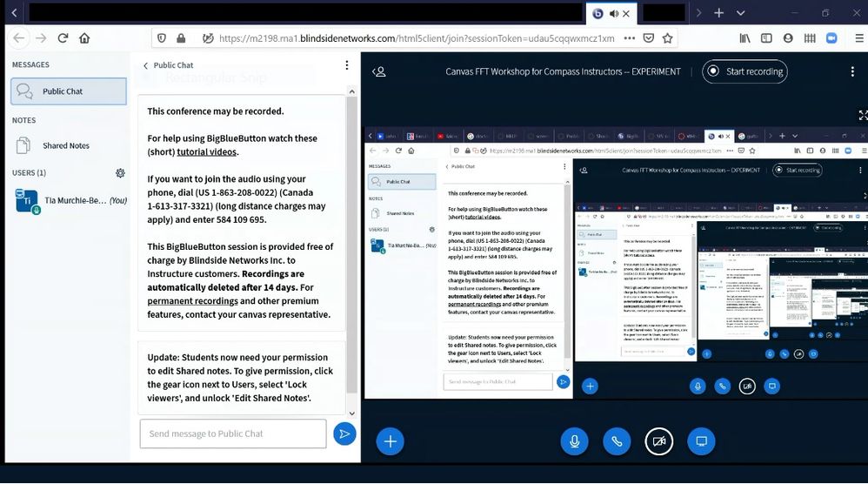The height and width of the screenshot is (484, 868).
Task: Go to the browser Home page
Action: coord(84,38)
